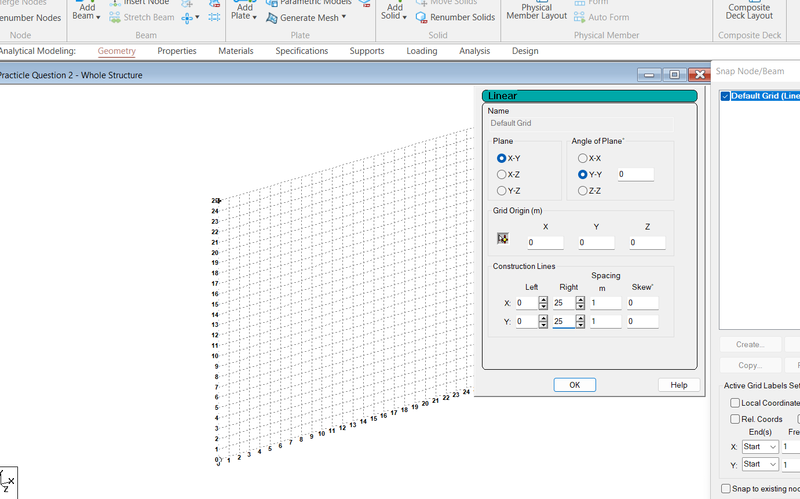Click Grid Origin Y field

[x=596, y=243]
